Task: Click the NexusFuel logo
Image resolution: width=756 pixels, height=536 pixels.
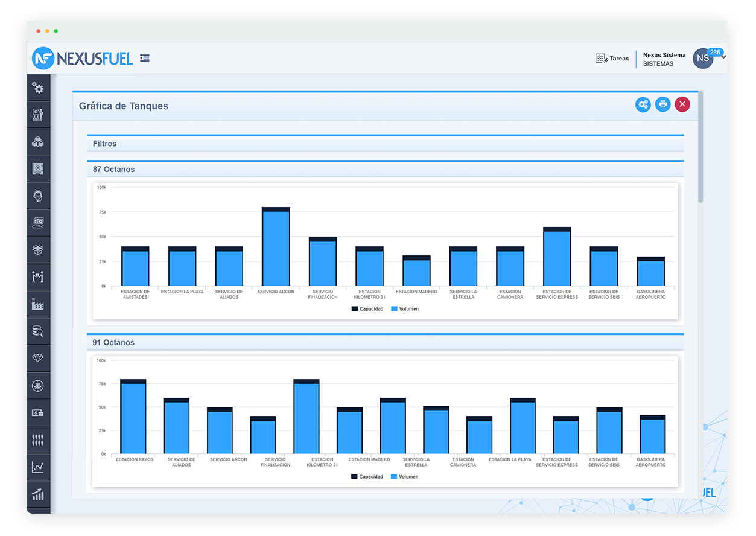Action: [83, 58]
